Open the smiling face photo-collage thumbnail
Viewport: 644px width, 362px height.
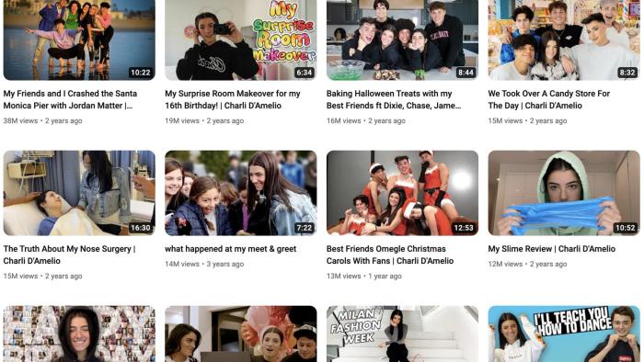click(x=79, y=334)
